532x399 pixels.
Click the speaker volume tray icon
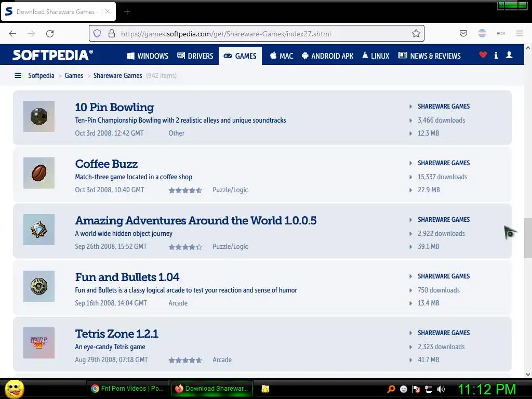point(441,389)
